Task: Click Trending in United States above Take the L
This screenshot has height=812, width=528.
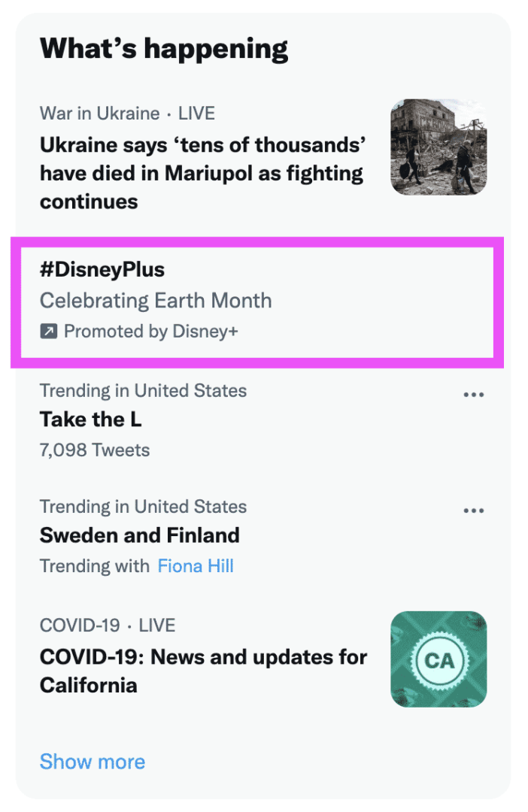Action: tap(143, 391)
